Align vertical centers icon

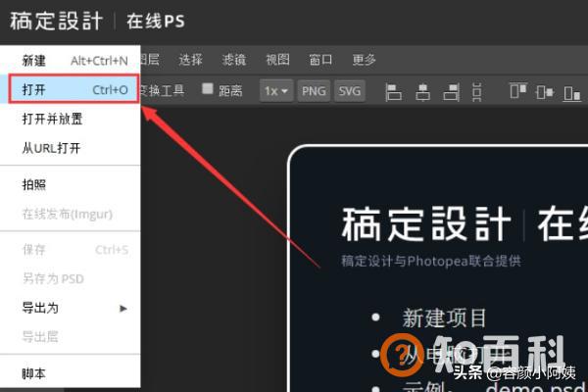click(545, 92)
